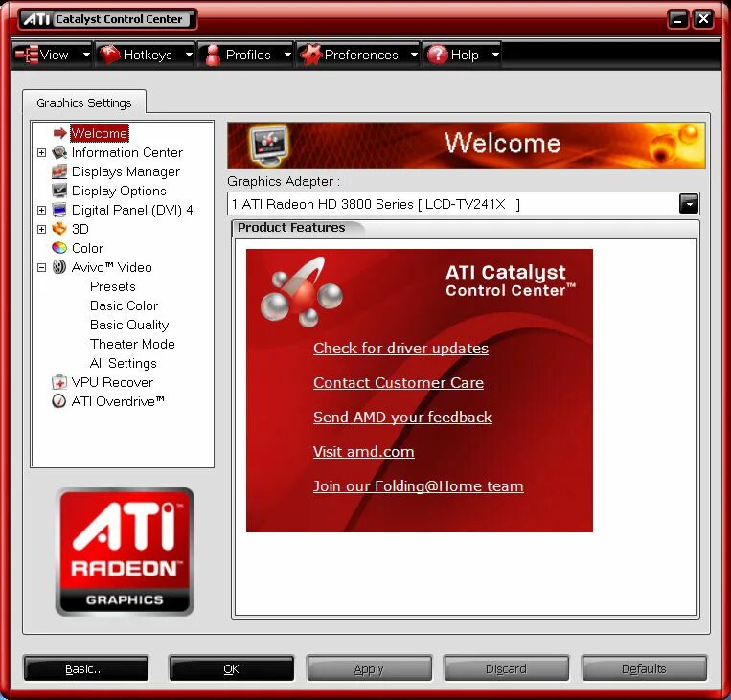Click the Help question mark icon
The width and height of the screenshot is (731, 700).
pyautogui.click(x=437, y=55)
